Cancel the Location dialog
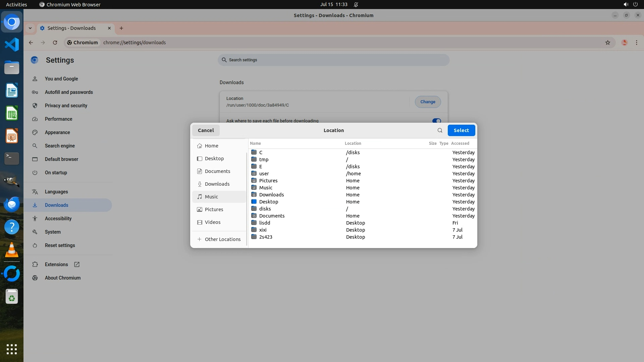The height and width of the screenshot is (362, 644). coord(206,130)
